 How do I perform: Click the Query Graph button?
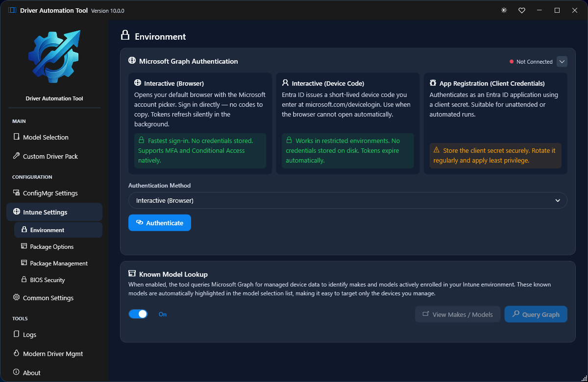(536, 314)
